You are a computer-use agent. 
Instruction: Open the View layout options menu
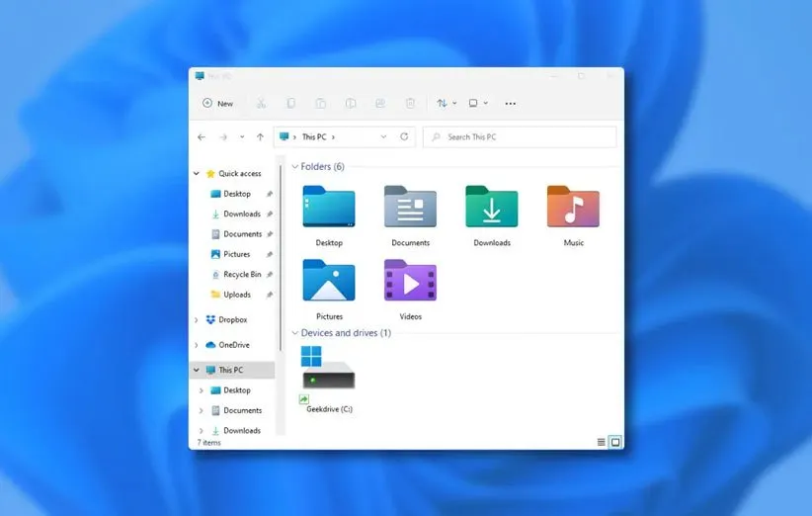click(x=477, y=103)
